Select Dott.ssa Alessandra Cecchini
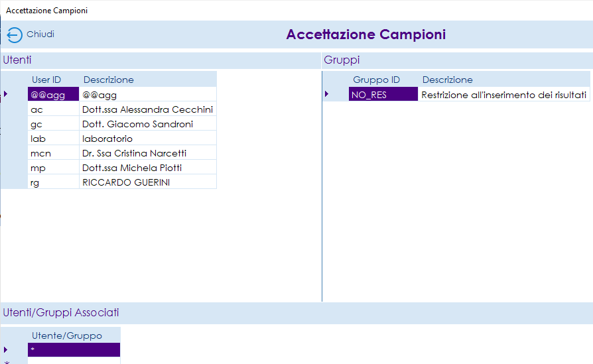Viewport: 593px width, 364px height. (148, 109)
